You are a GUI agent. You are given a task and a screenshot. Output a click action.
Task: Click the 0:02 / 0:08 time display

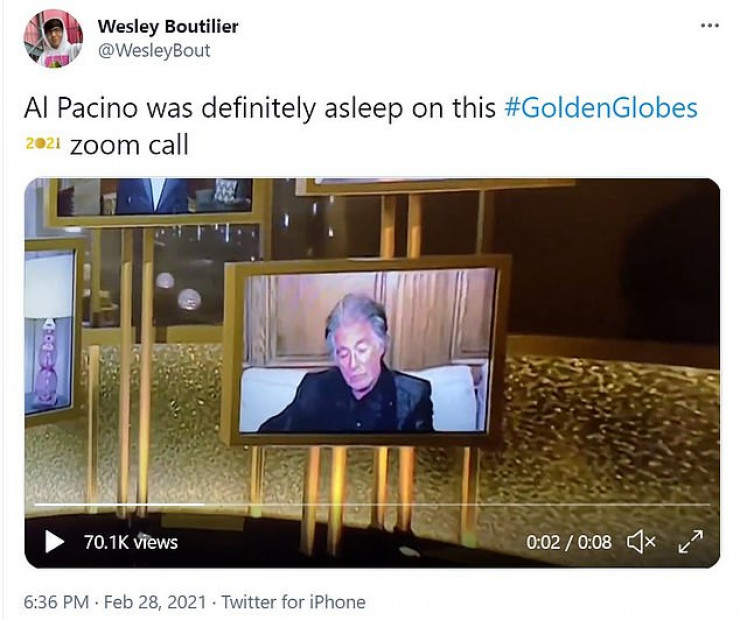[x=568, y=542]
